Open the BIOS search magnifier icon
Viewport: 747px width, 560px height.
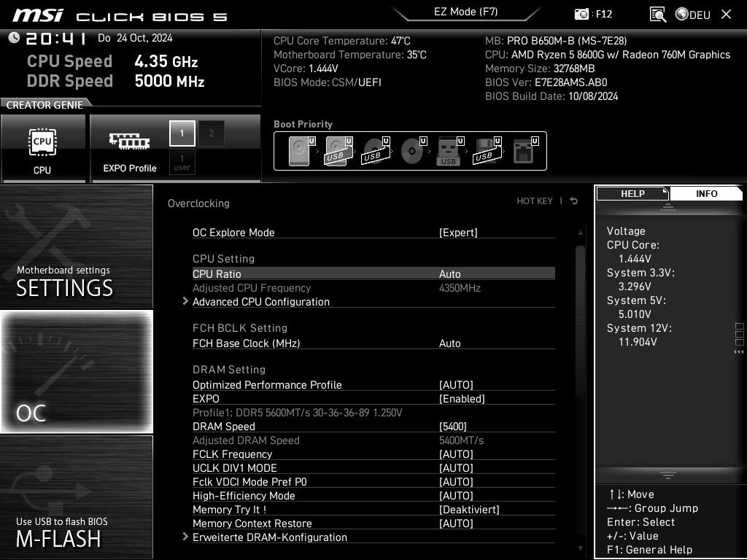[x=658, y=15]
